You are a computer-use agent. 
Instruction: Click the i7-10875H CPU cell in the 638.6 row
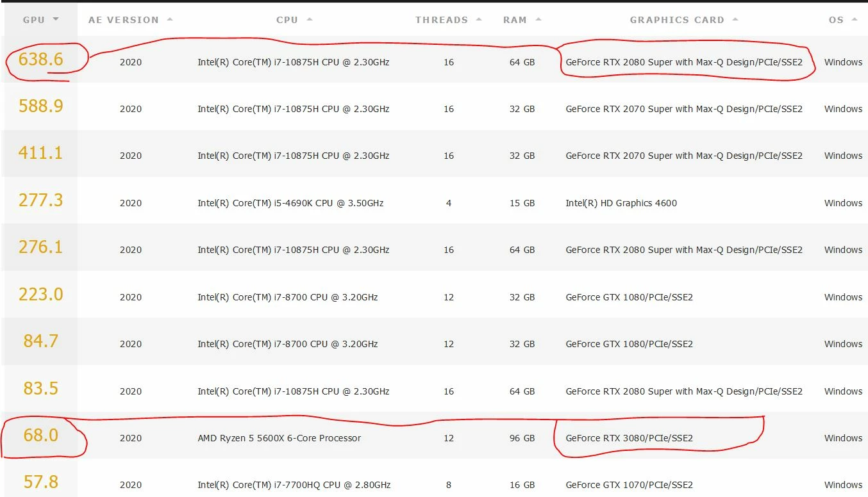click(x=294, y=62)
